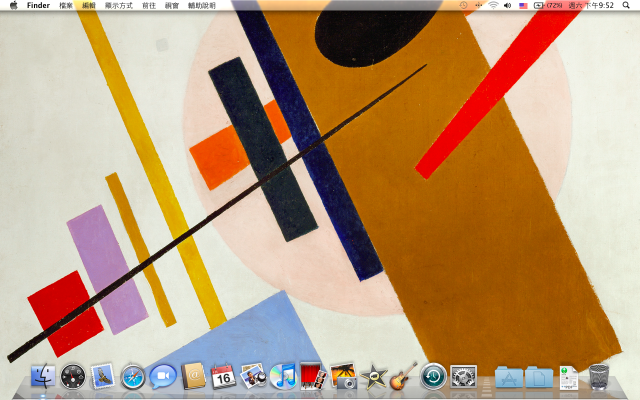Open Spotlight search magnifier

(x=626, y=5)
